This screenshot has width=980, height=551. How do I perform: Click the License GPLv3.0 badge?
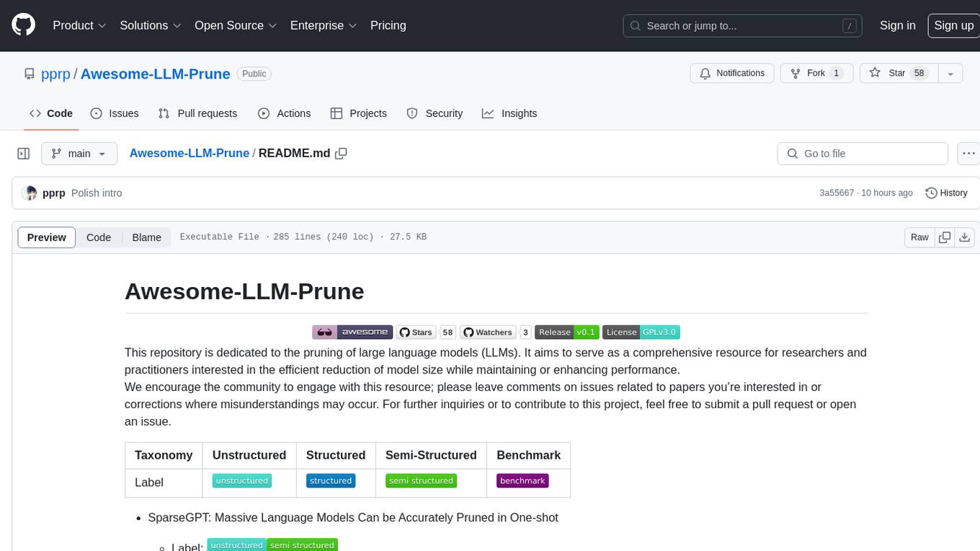point(641,332)
